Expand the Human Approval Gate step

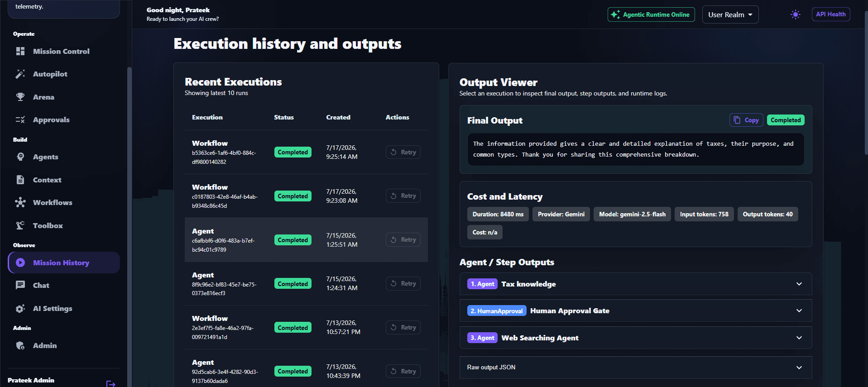click(x=636, y=311)
